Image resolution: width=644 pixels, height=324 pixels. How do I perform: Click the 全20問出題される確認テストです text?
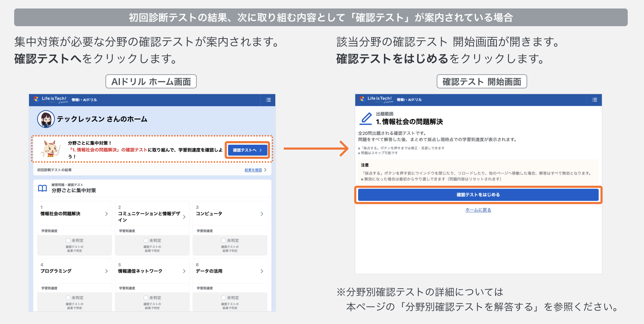(x=392, y=133)
